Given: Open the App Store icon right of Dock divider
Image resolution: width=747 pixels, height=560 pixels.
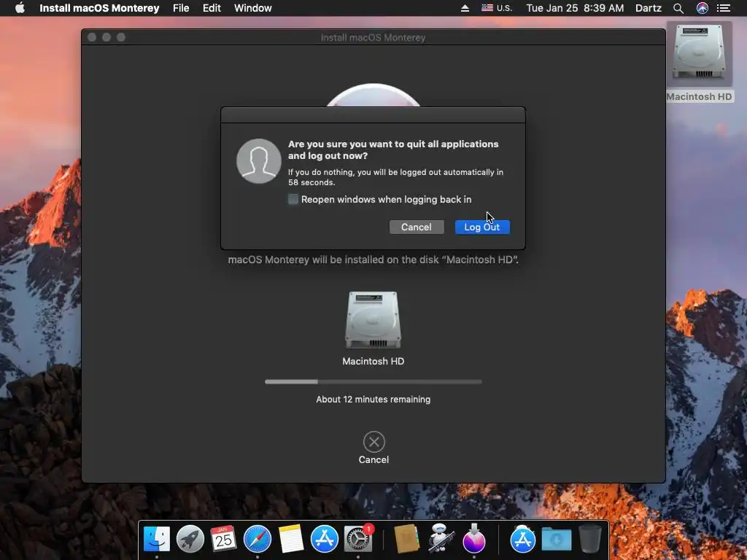Looking at the screenshot, I should pos(522,539).
